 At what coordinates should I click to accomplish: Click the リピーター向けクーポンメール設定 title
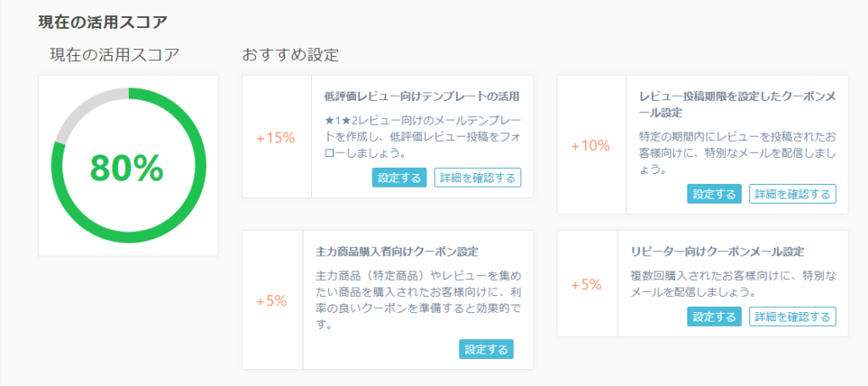pos(717,252)
